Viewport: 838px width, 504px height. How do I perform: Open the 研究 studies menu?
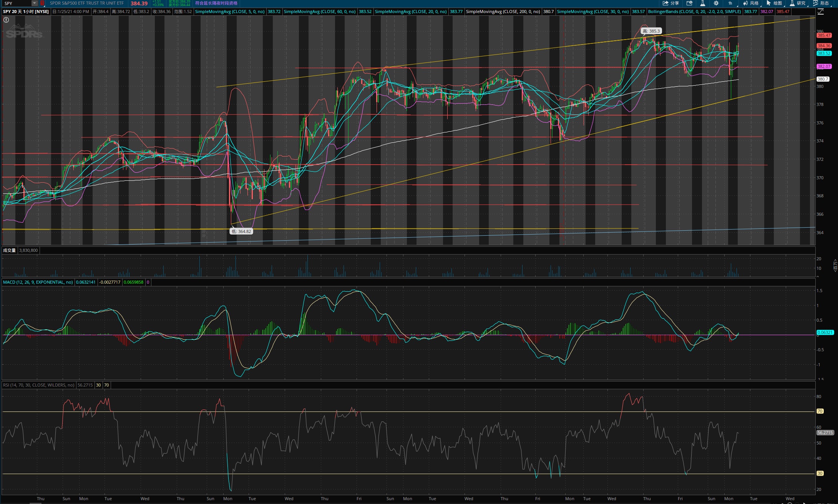[798, 3]
